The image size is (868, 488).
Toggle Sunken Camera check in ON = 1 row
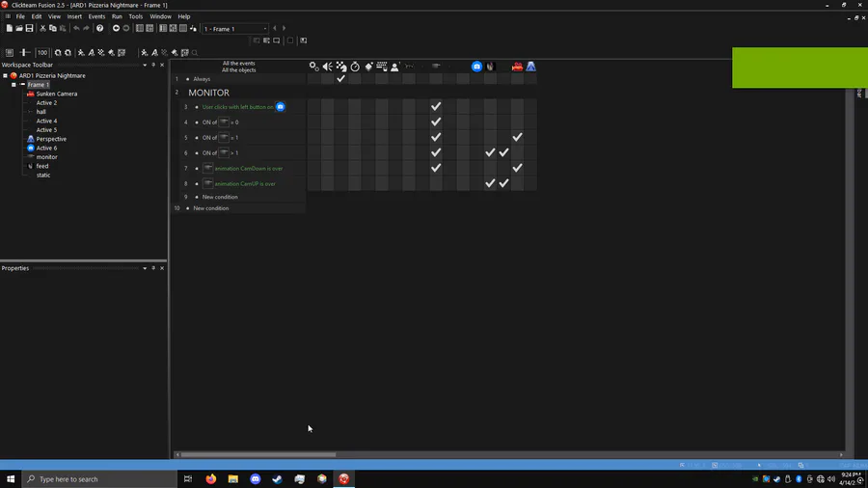(517, 137)
